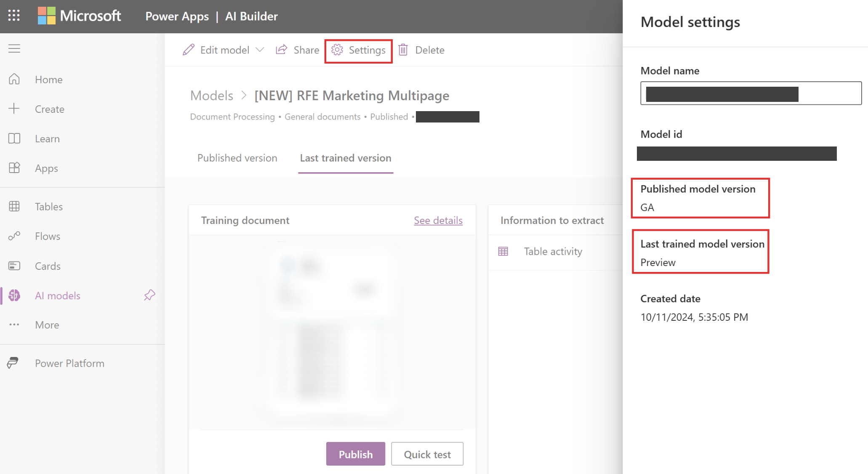The image size is (868, 474).
Task: Click the Edit model icon
Action: (187, 50)
